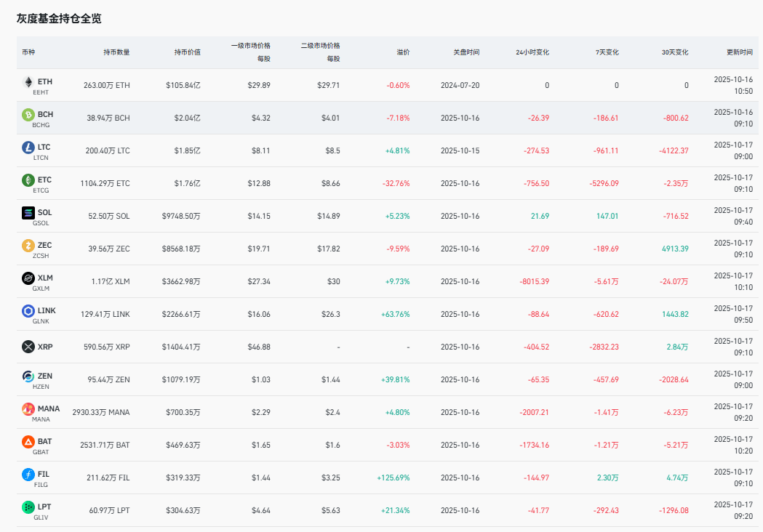Image resolution: width=763 pixels, height=532 pixels.
Task: Click the ETH Ethereum coin icon
Action: click(28, 81)
